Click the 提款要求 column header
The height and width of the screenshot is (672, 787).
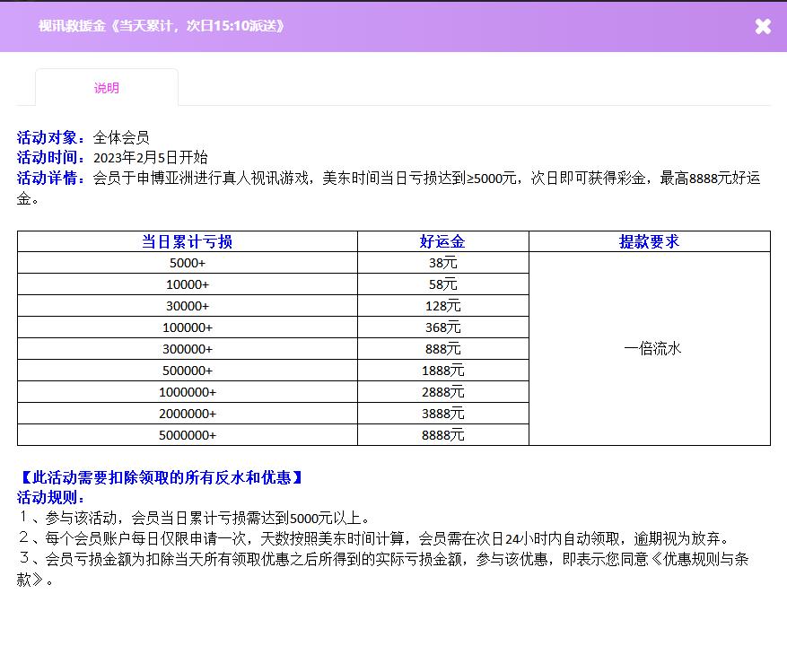(x=649, y=241)
